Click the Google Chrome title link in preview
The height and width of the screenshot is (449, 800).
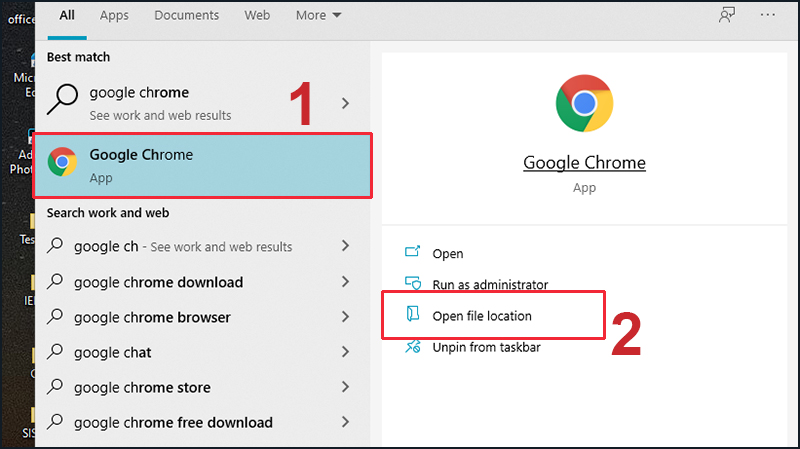[x=584, y=163]
